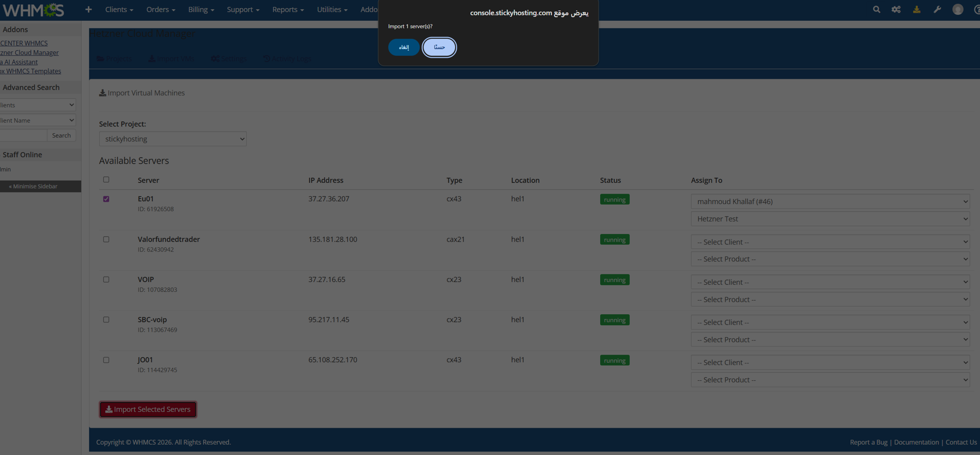
Task: Click the running status badge for VOIP
Action: coord(615,280)
